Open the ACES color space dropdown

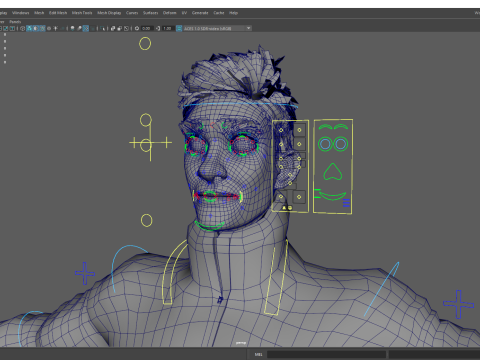pyautogui.click(x=218, y=28)
